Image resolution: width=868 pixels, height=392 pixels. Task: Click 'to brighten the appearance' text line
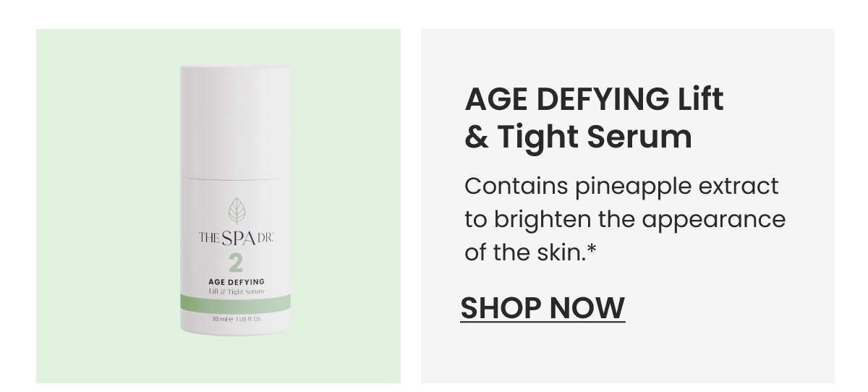click(x=625, y=220)
